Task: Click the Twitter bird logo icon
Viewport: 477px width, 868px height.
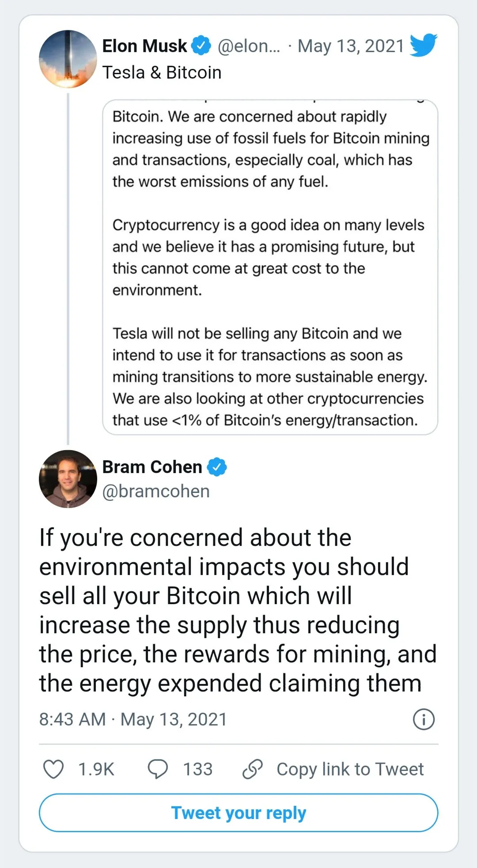Action: tap(423, 45)
